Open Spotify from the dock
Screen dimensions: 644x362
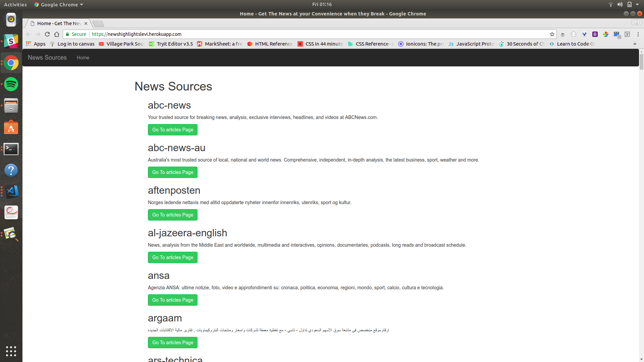11,84
